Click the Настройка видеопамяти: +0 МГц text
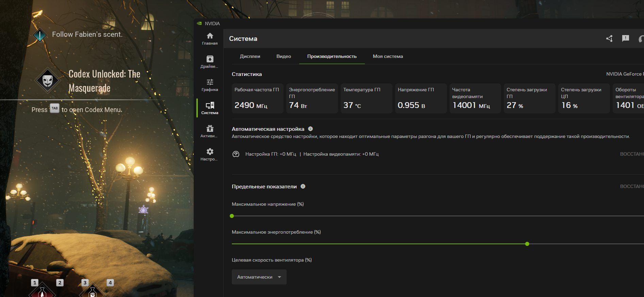 tap(341, 154)
